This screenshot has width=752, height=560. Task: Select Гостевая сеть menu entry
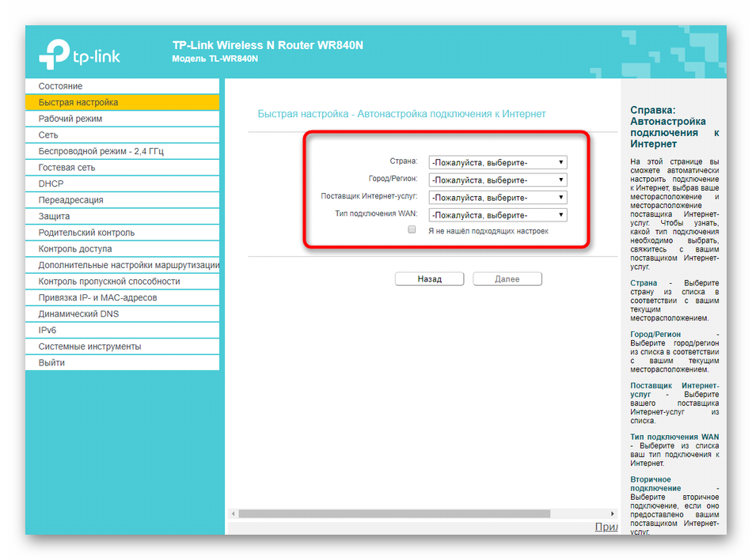pyautogui.click(x=66, y=168)
